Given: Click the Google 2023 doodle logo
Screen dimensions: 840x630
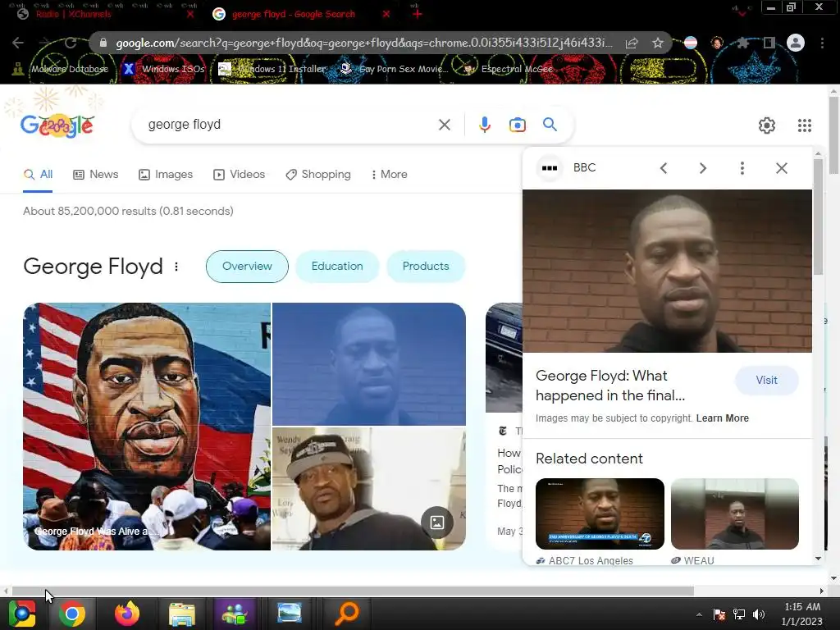Looking at the screenshot, I should tap(57, 126).
